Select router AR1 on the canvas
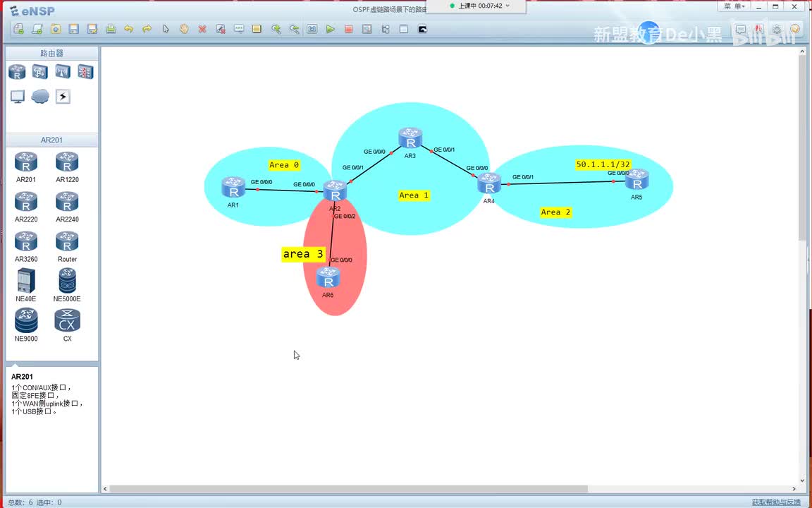 (233, 188)
